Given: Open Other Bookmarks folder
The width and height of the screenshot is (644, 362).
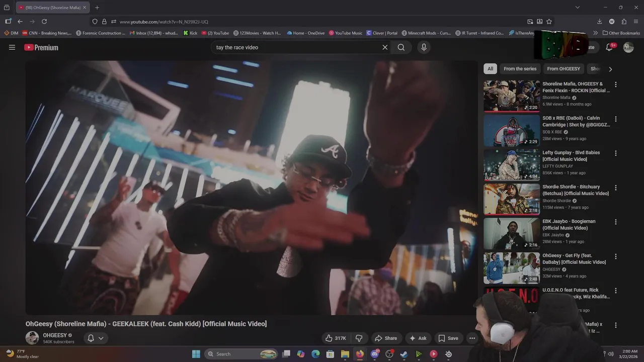Looking at the screenshot, I should pyautogui.click(x=621, y=33).
